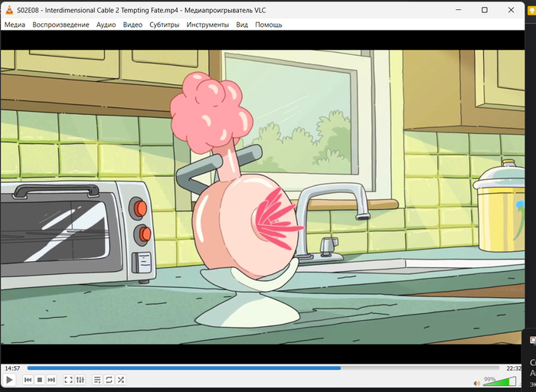Open the Медиа menu
This screenshot has width=536, height=392.
pos(15,24)
